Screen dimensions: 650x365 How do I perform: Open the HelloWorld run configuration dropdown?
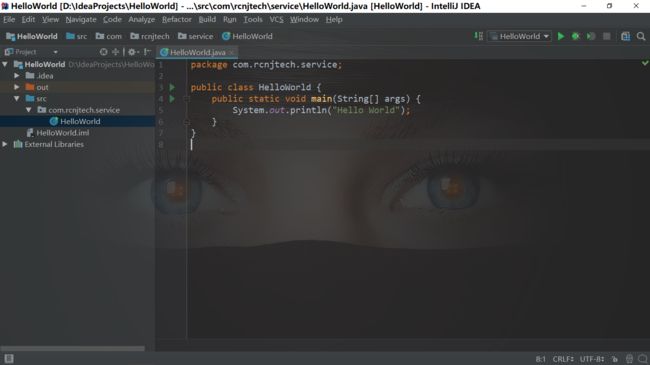coord(519,36)
